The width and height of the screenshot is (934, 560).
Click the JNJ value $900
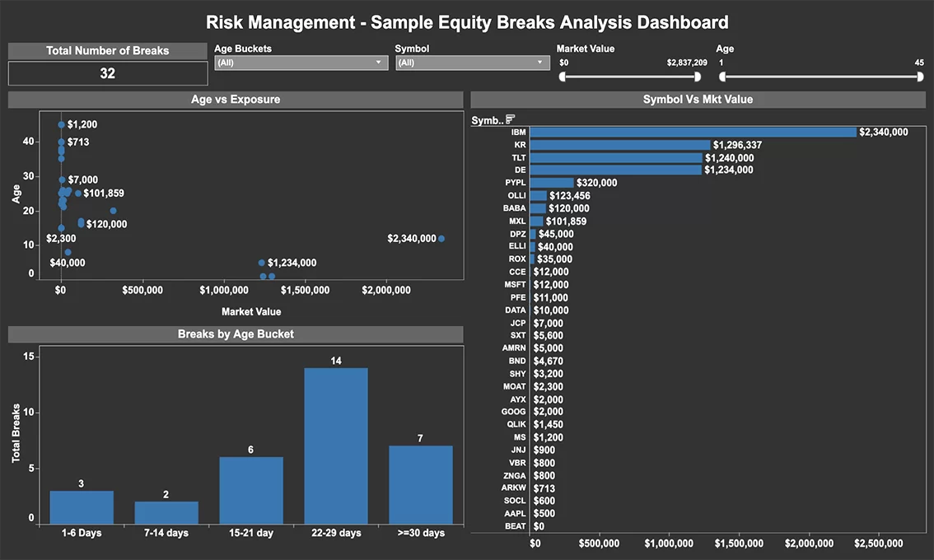[x=544, y=450]
